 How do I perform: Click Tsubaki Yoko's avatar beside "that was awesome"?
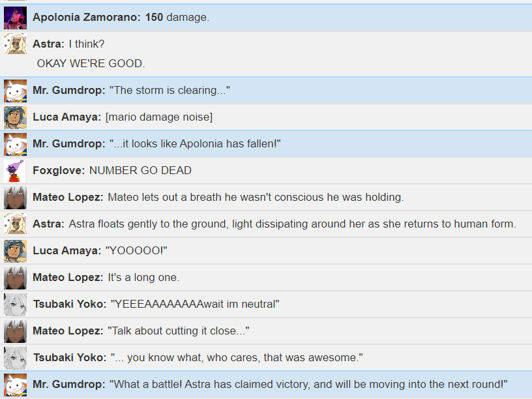pyautogui.click(x=15, y=358)
